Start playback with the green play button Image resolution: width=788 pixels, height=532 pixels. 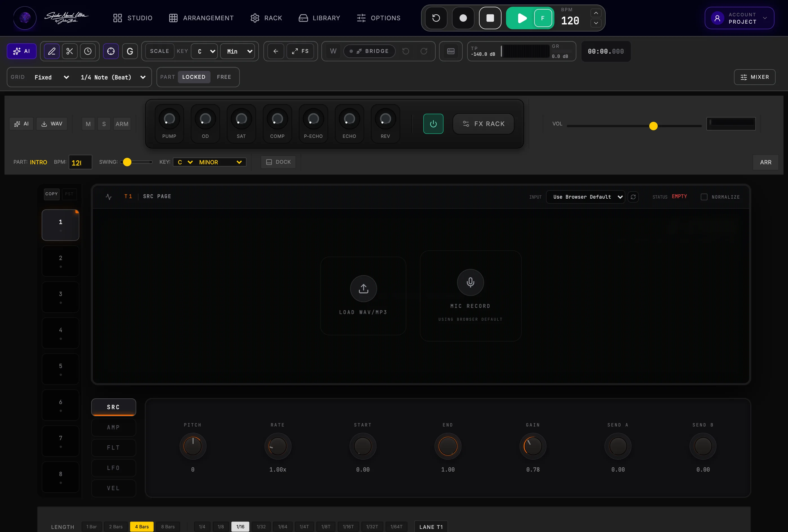tap(522, 18)
